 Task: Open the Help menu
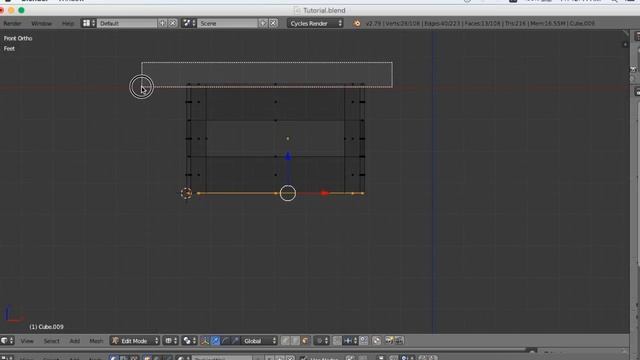click(68, 24)
